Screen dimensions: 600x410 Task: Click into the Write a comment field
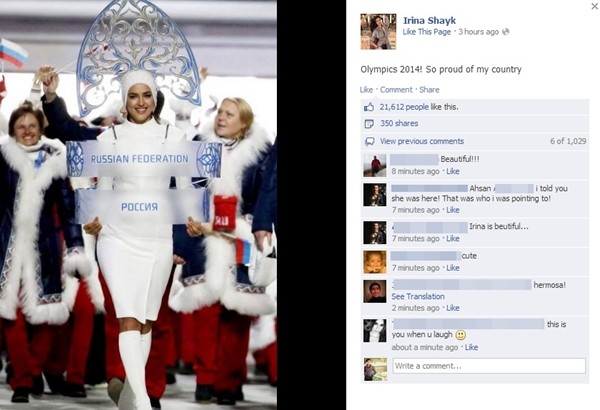[x=489, y=366]
